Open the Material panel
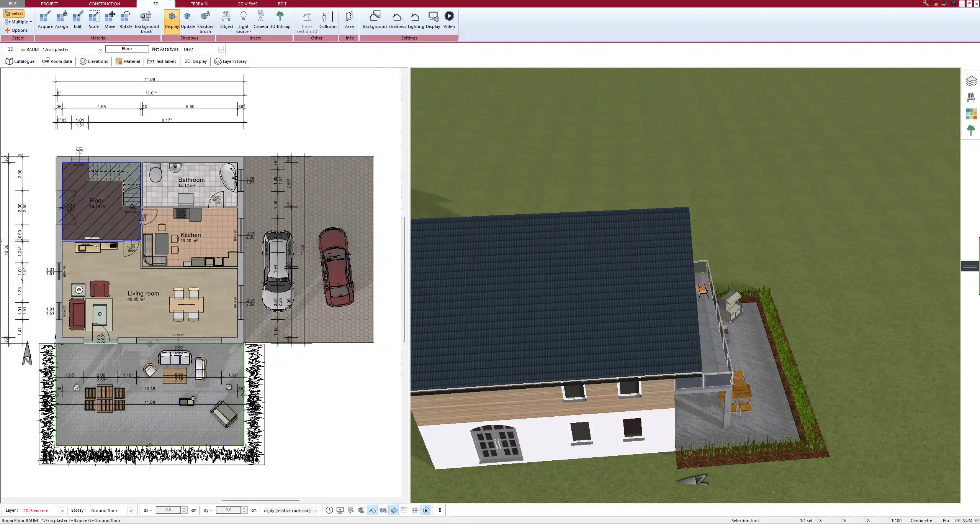The width and height of the screenshot is (980, 524). click(128, 61)
